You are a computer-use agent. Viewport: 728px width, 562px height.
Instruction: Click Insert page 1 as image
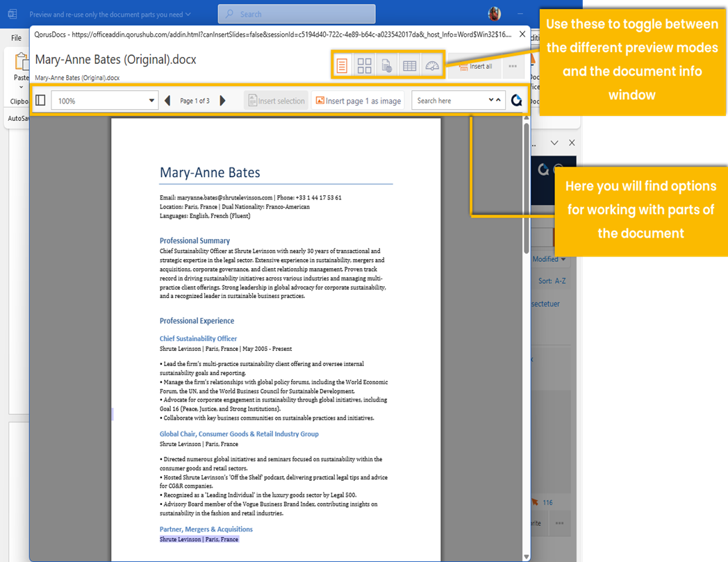pos(358,101)
